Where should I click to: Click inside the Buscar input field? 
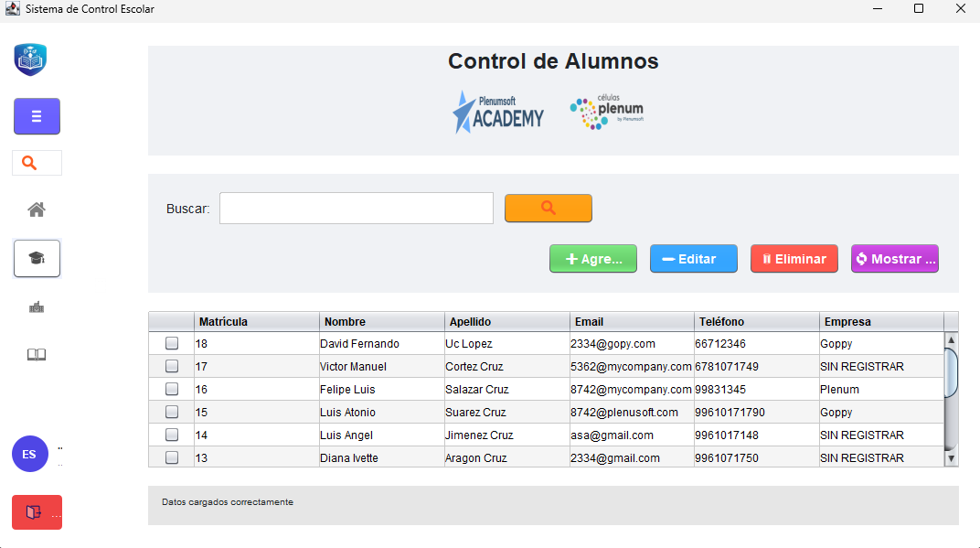pyautogui.click(x=356, y=208)
